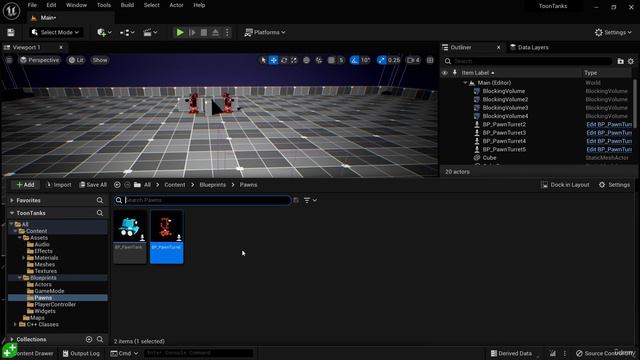Open the viewport hamburger options menu
The image size is (640, 360).
pyautogui.click(x=9, y=60)
